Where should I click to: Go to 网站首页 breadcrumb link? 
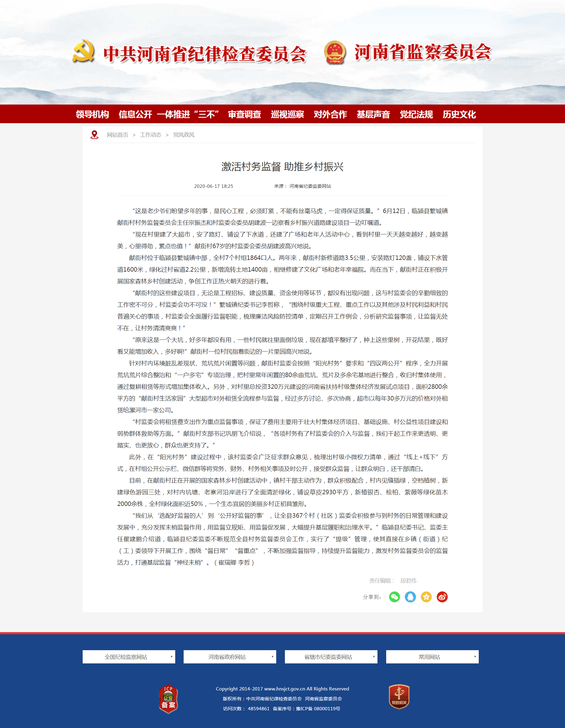coord(117,135)
